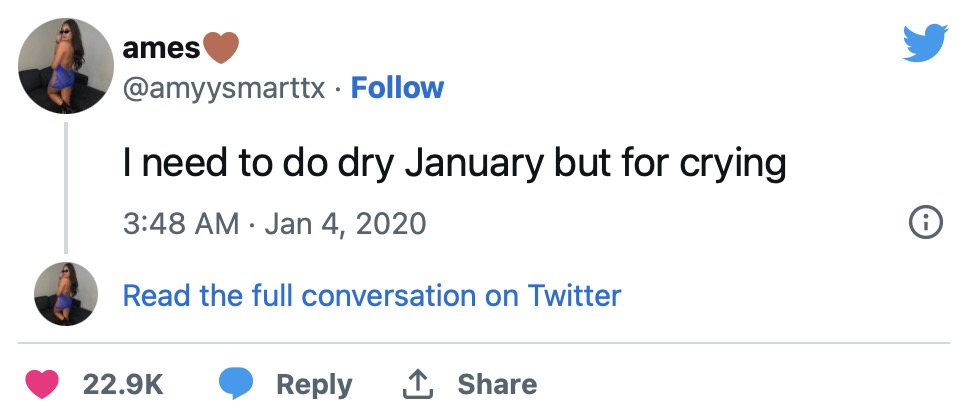Click the brown heart emoji beside ames

click(x=220, y=48)
